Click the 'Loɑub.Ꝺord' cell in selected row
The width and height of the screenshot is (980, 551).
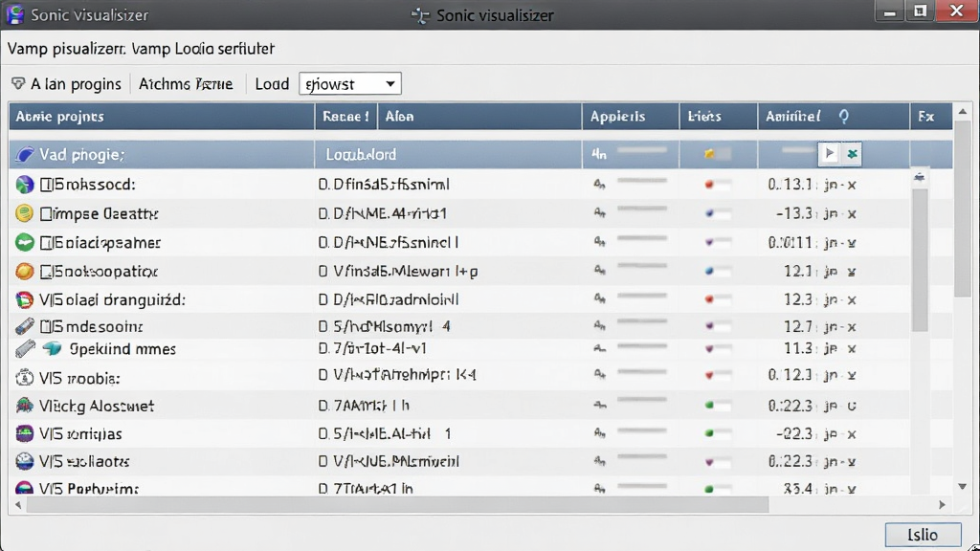point(448,154)
